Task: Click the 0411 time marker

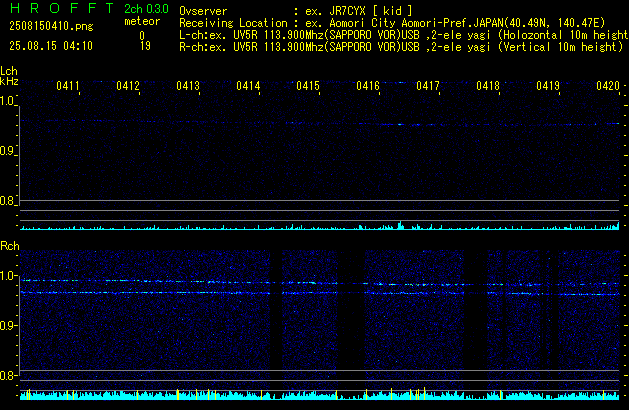Action: [68, 86]
